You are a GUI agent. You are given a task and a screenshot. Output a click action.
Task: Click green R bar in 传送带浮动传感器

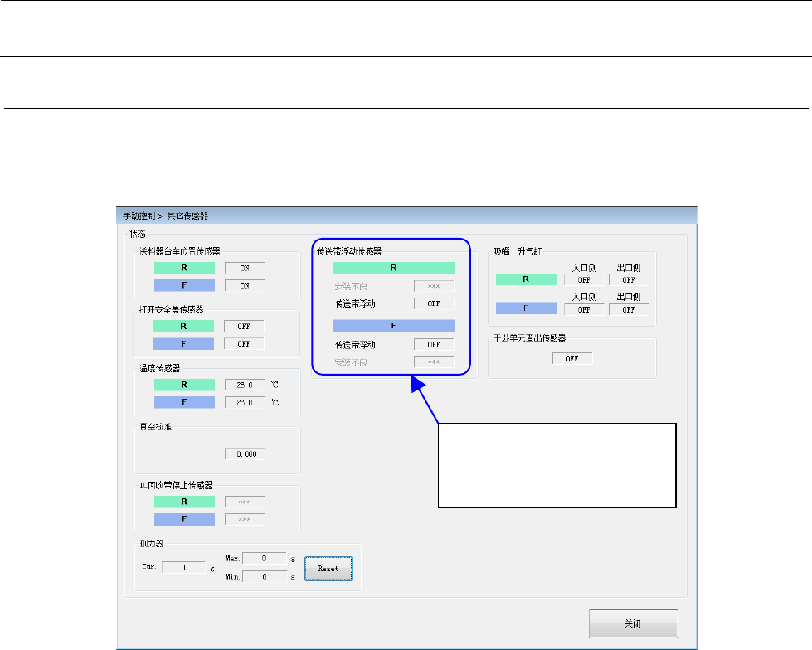(393, 269)
